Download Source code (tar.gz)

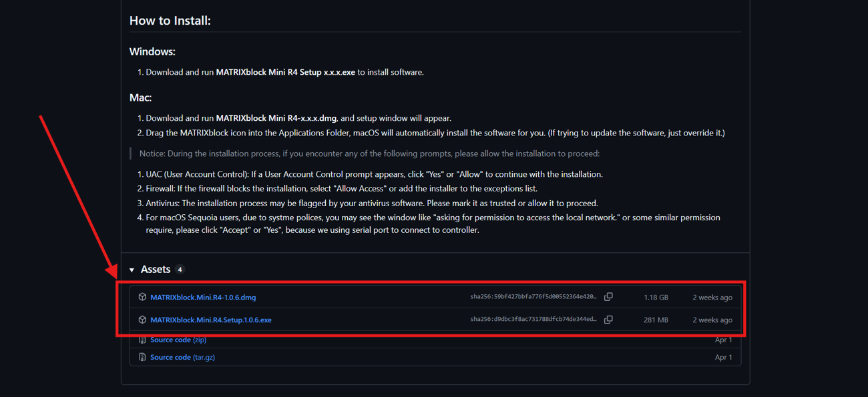pyautogui.click(x=182, y=358)
